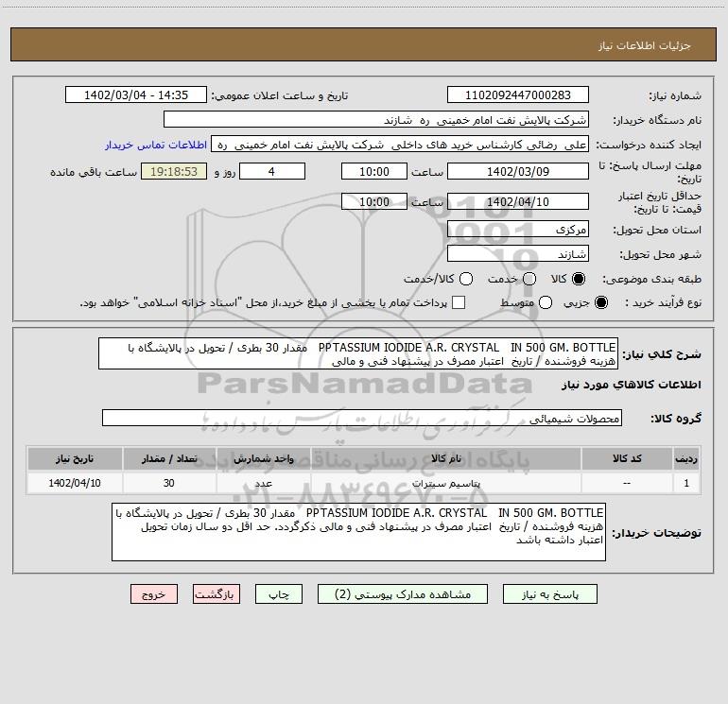728x704 pixels.
Task: Select the کالا radio button
Action: pos(578,279)
